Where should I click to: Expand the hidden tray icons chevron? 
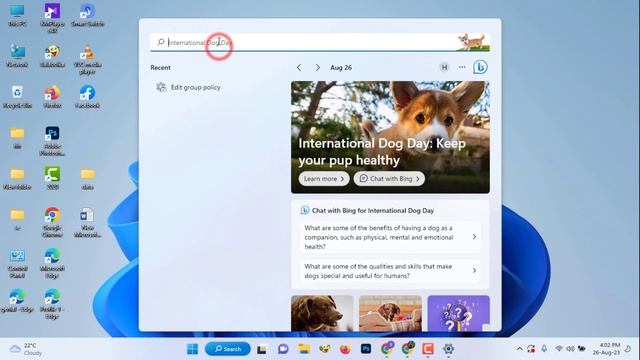520,349
